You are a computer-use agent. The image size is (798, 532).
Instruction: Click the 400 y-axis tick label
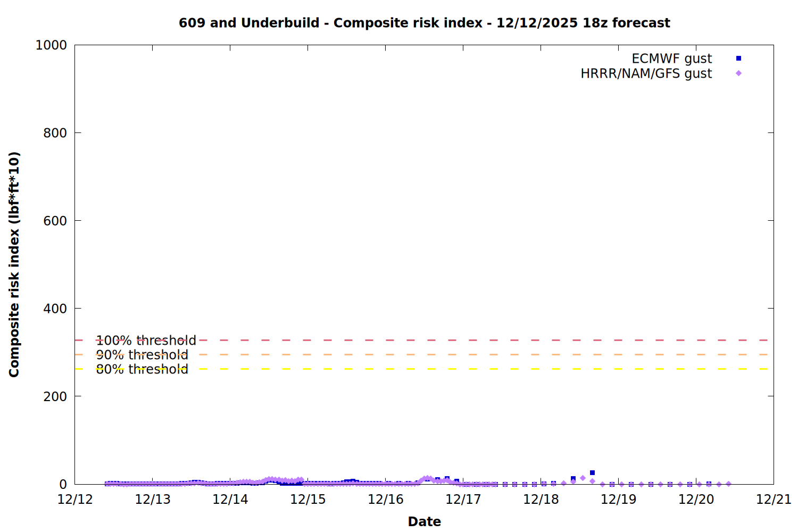(x=55, y=309)
